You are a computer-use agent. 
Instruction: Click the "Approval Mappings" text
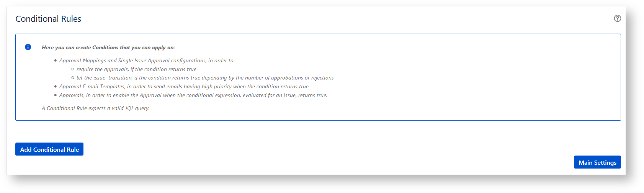point(82,60)
